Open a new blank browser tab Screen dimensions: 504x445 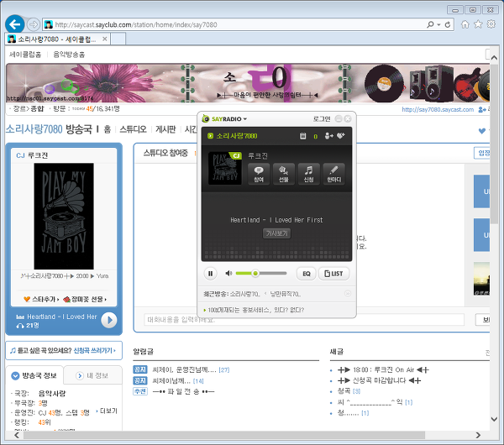click(118, 39)
